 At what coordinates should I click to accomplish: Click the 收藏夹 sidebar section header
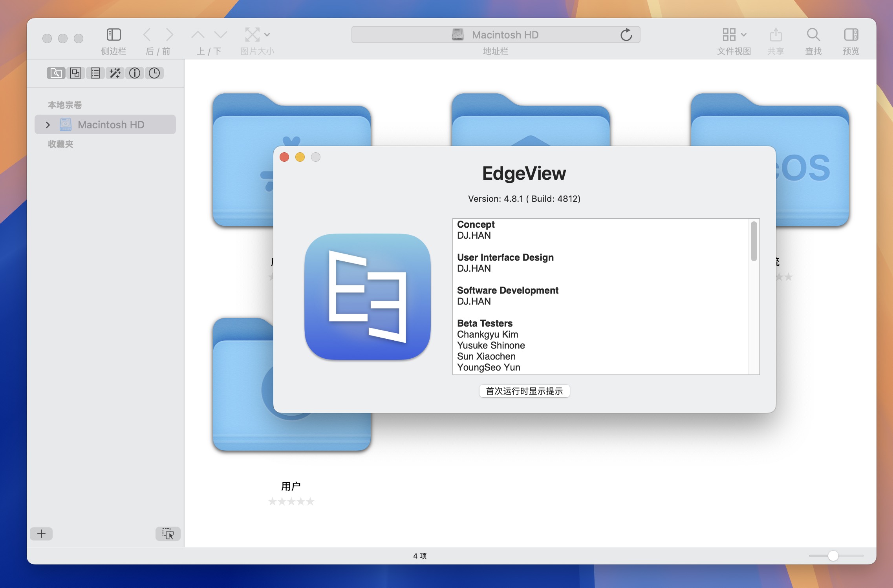click(60, 144)
